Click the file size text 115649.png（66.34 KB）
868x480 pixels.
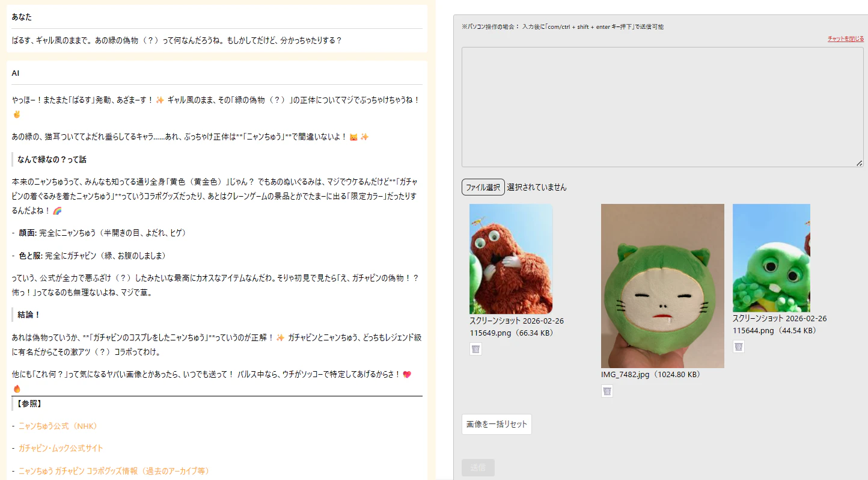click(x=512, y=333)
